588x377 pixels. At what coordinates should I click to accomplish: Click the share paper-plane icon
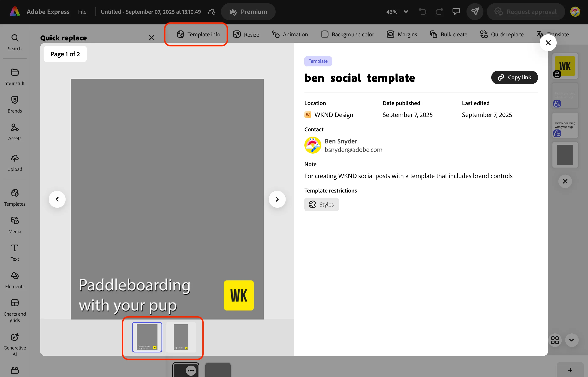tap(475, 11)
